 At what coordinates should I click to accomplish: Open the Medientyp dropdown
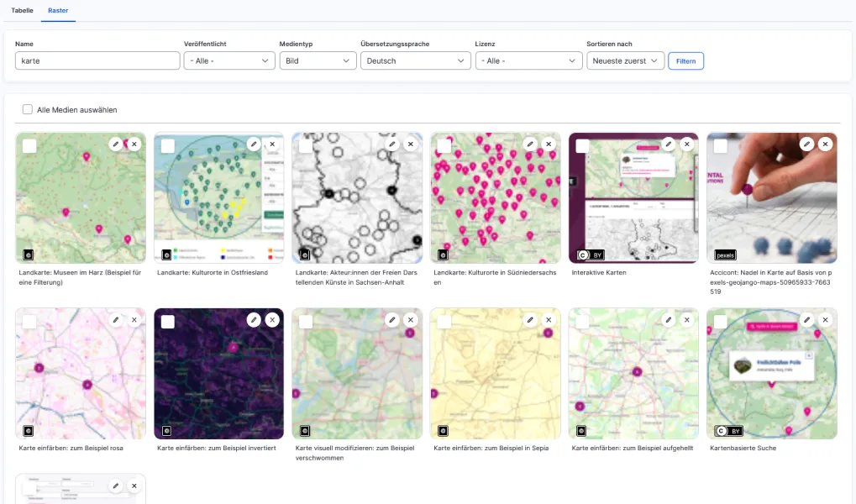[x=318, y=60]
